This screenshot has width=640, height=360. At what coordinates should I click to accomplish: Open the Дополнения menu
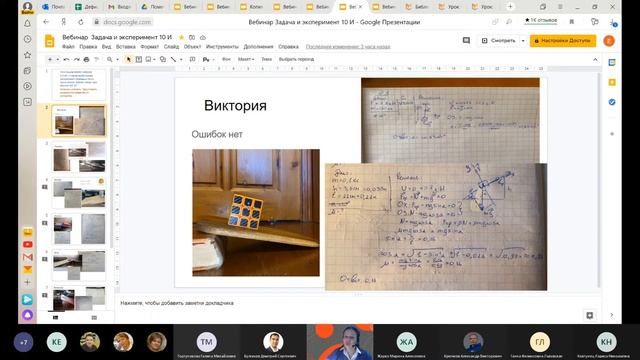(x=258, y=47)
